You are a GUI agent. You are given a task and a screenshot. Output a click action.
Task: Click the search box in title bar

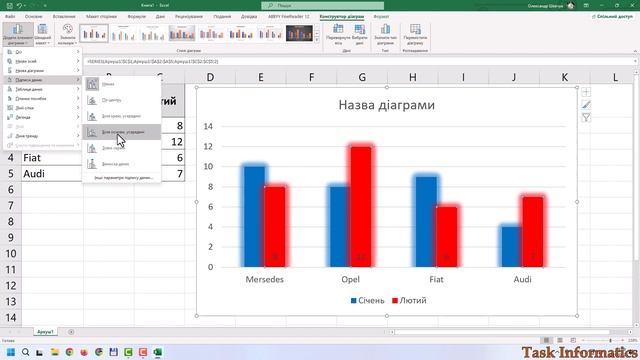tap(322, 5)
